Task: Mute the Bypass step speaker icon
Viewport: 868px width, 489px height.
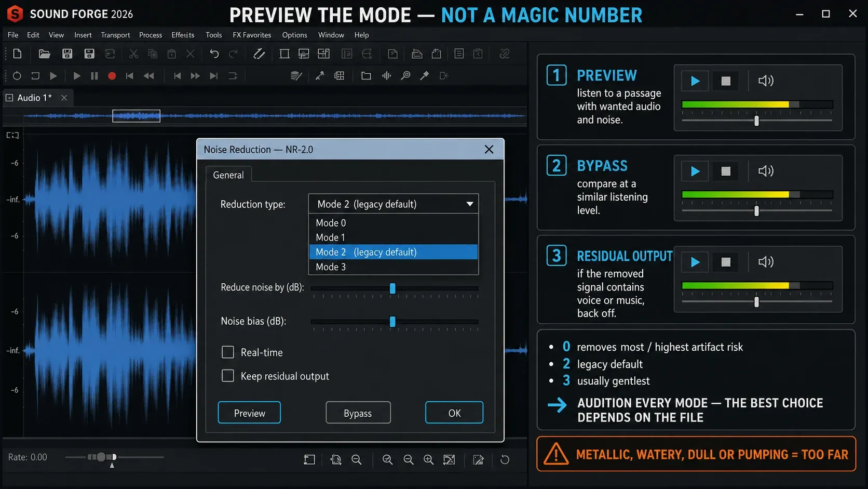Action: click(x=766, y=171)
